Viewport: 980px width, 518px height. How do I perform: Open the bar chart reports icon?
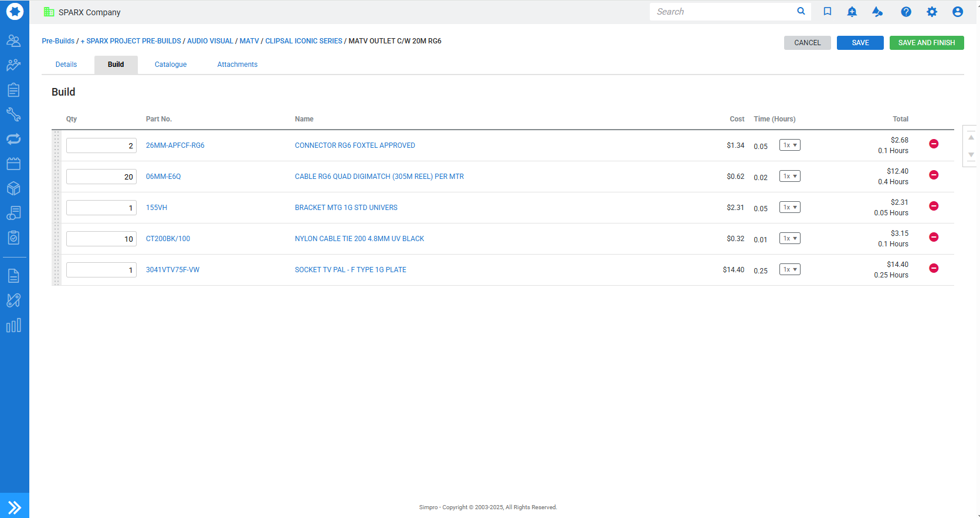point(13,326)
